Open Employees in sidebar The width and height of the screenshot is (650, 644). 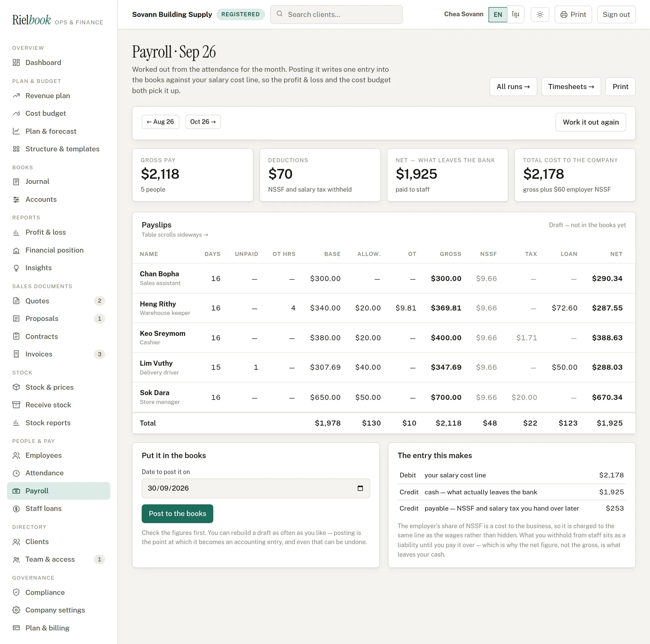[x=59, y=455]
